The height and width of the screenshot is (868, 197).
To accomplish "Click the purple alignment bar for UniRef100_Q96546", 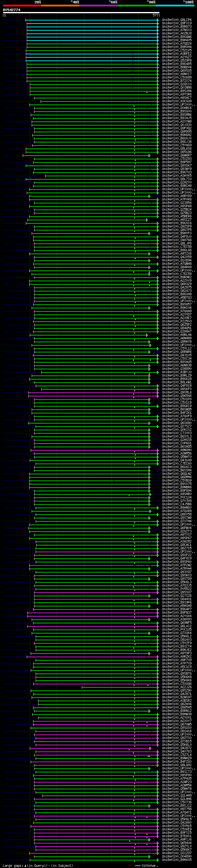I will [93, 396].
